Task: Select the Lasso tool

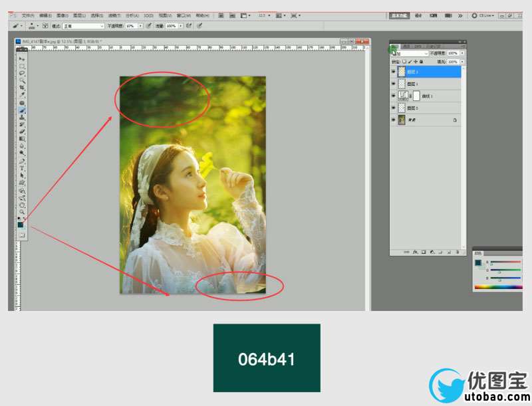Action: pos(22,73)
